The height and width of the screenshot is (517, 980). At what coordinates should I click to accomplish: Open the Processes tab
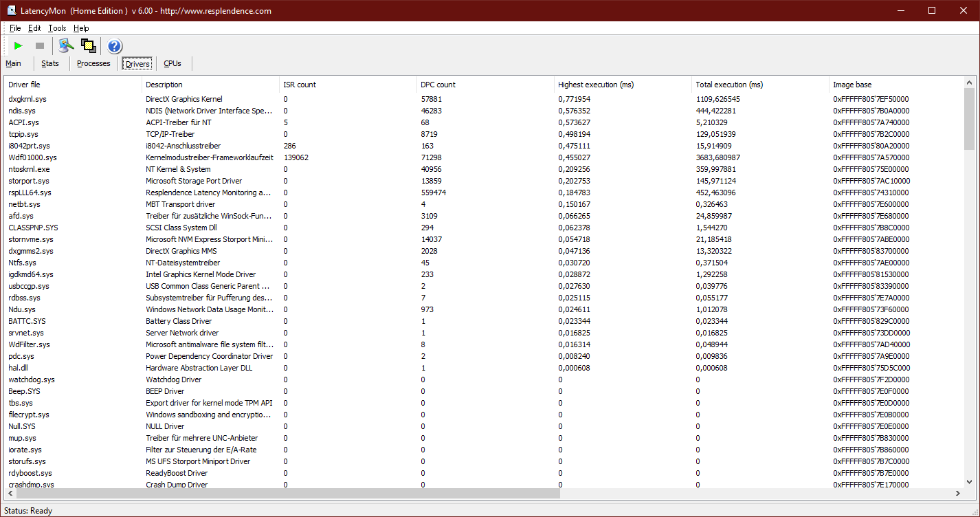pyautogui.click(x=93, y=63)
